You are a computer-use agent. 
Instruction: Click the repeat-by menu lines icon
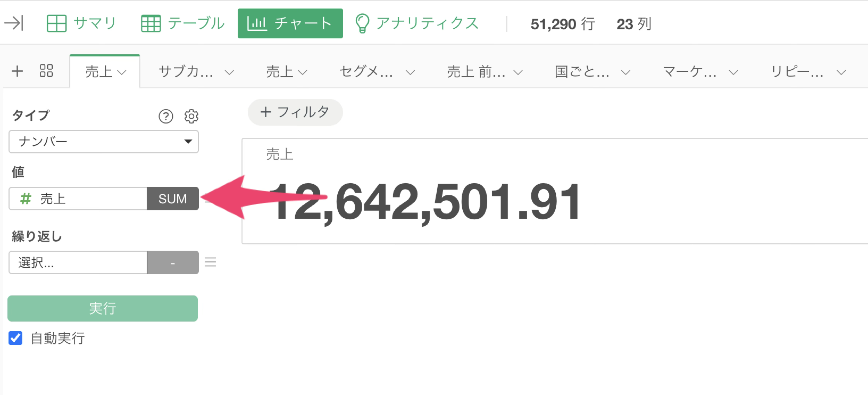210,262
